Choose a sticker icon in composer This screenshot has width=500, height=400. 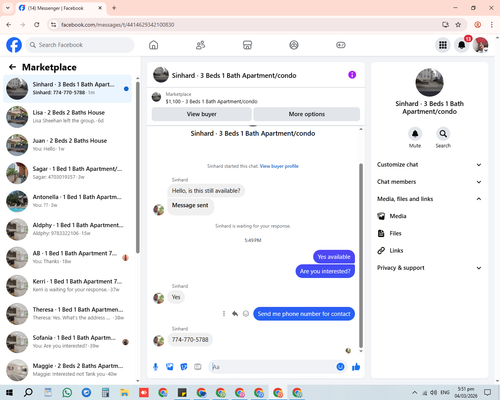(x=184, y=367)
